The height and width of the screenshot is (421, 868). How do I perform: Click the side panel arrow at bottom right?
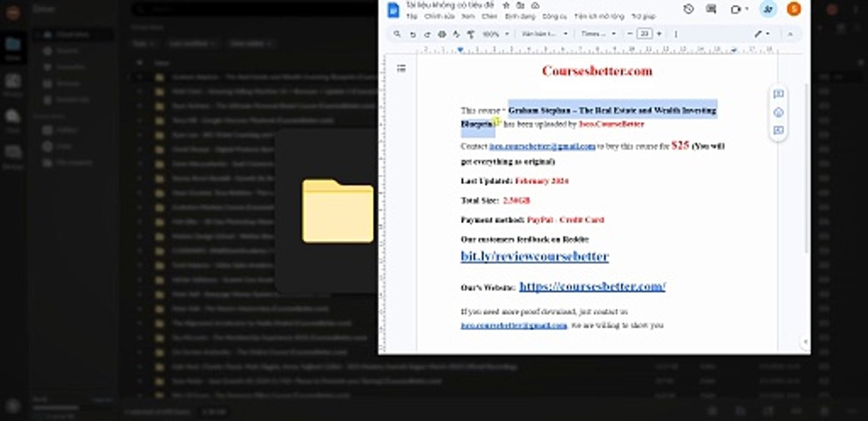(x=805, y=341)
